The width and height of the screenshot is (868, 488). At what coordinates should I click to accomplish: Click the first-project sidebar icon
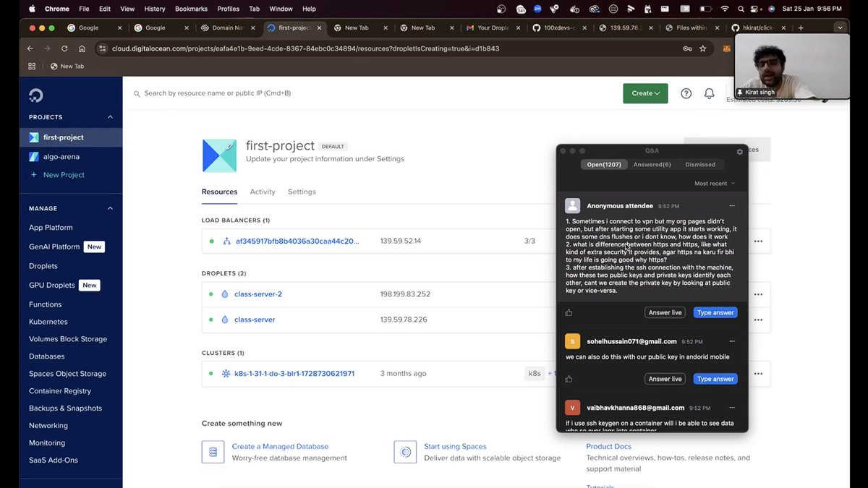(33, 137)
